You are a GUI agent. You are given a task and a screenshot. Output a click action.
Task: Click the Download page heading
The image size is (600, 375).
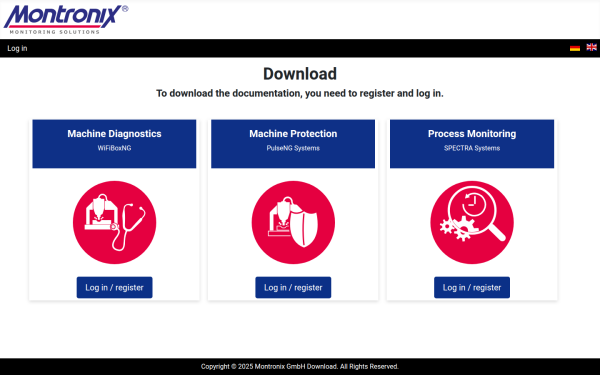(x=300, y=74)
